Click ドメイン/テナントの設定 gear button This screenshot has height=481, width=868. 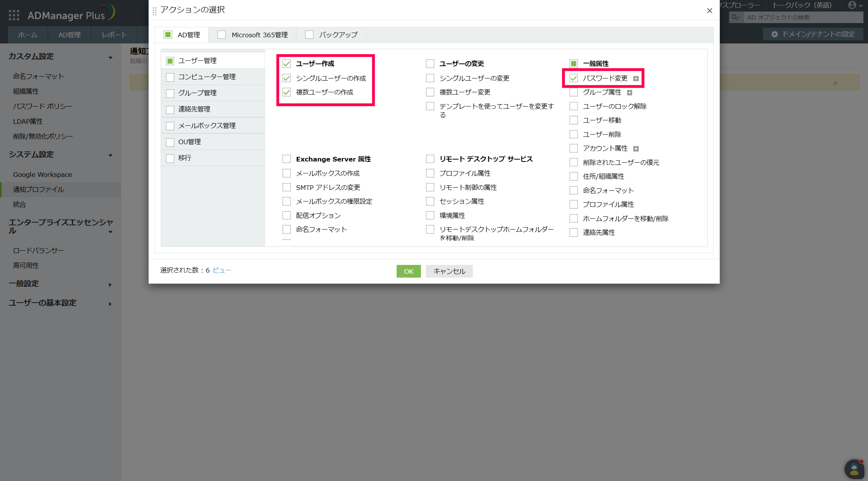pyautogui.click(x=813, y=34)
